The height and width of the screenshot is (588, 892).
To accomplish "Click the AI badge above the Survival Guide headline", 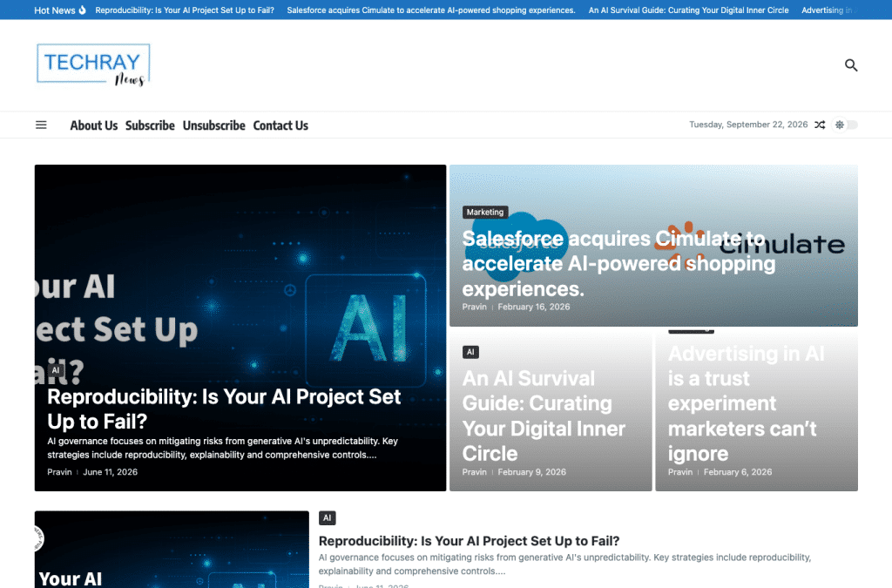I will [x=470, y=352].
